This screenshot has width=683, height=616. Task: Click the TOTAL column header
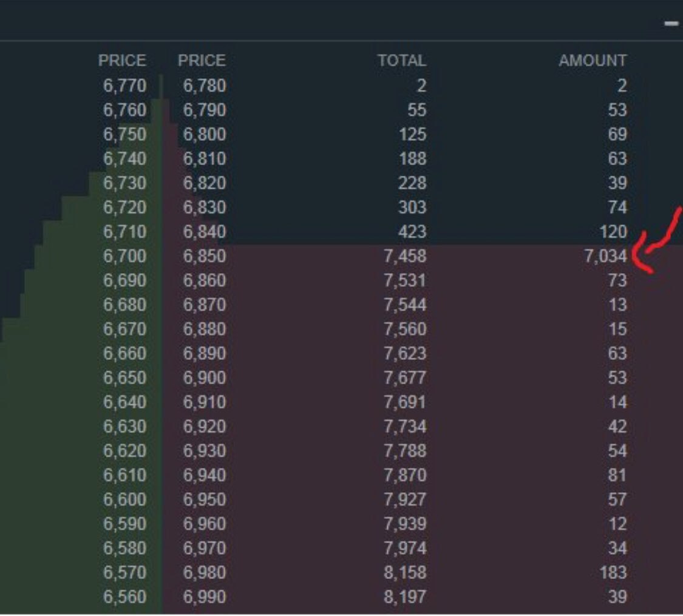[x=402, y=61]
